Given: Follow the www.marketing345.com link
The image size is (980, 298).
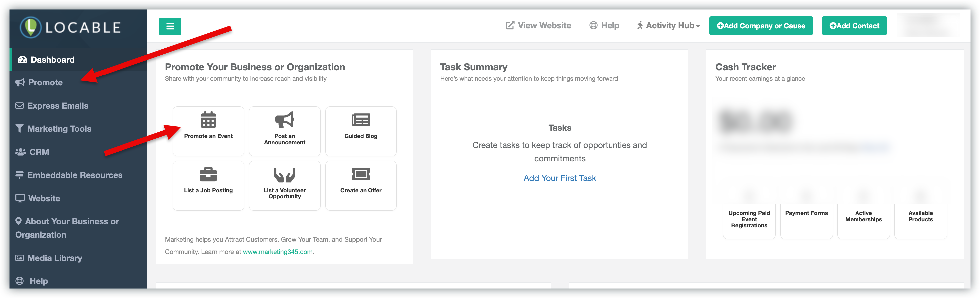Looking at the screenshot, I should pos(277,252).
